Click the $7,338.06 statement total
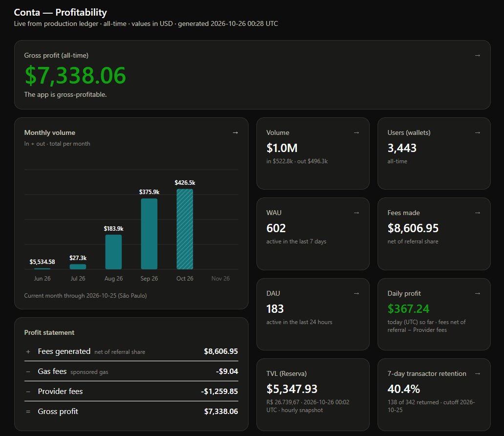504x436 pixels. coord(221,411)
